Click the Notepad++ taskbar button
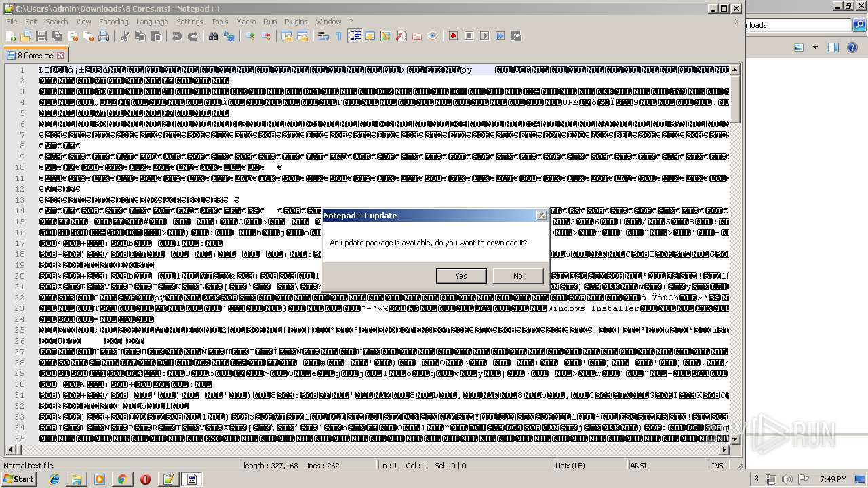The image size is (868, 488). point(168,479)
